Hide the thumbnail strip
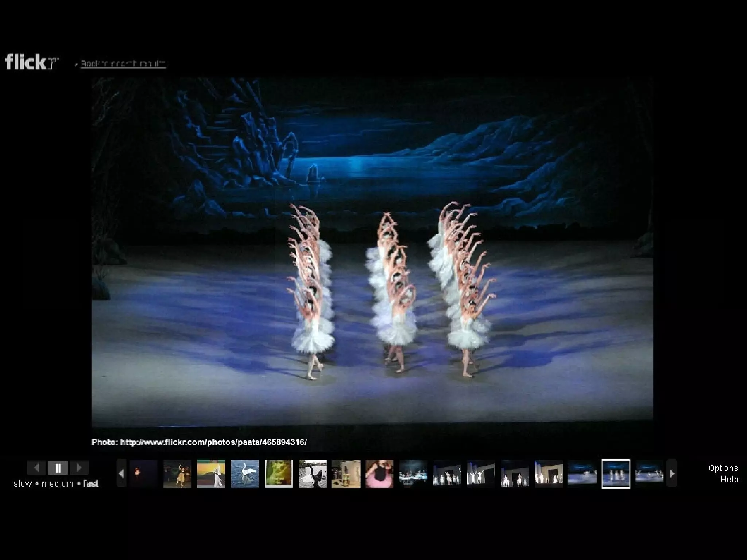The image size is (747, 560). click(x=729, y=479)
